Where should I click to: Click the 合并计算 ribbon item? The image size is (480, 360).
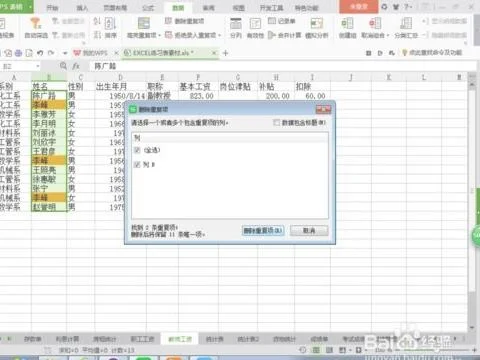pyautogui.click(x=285, y=35)
